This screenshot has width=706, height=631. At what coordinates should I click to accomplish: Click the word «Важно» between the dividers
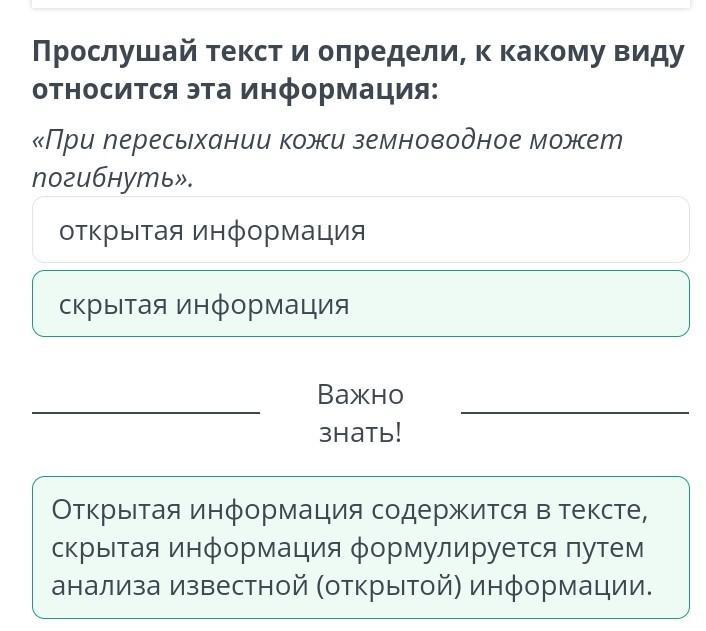point(360,395)
